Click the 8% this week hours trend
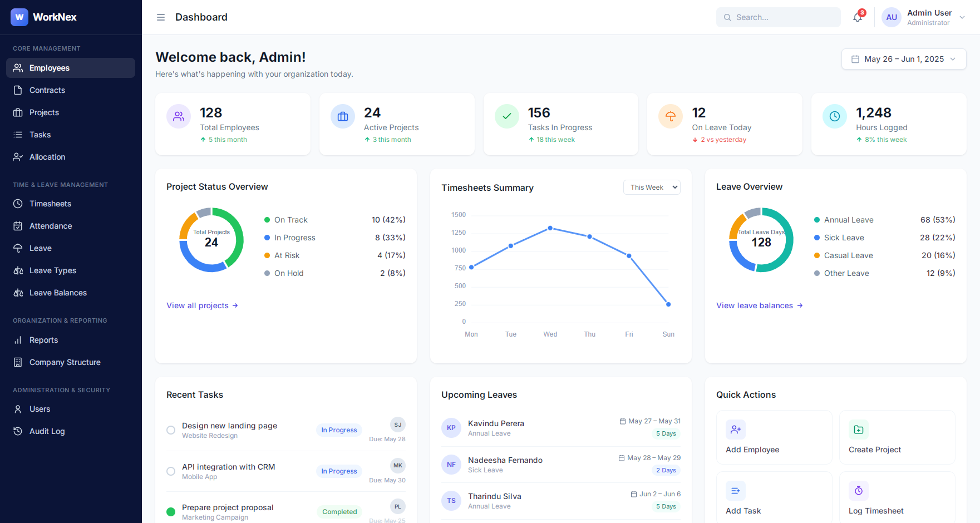Viewport: 980px width, 523px height. coord(881,140)
